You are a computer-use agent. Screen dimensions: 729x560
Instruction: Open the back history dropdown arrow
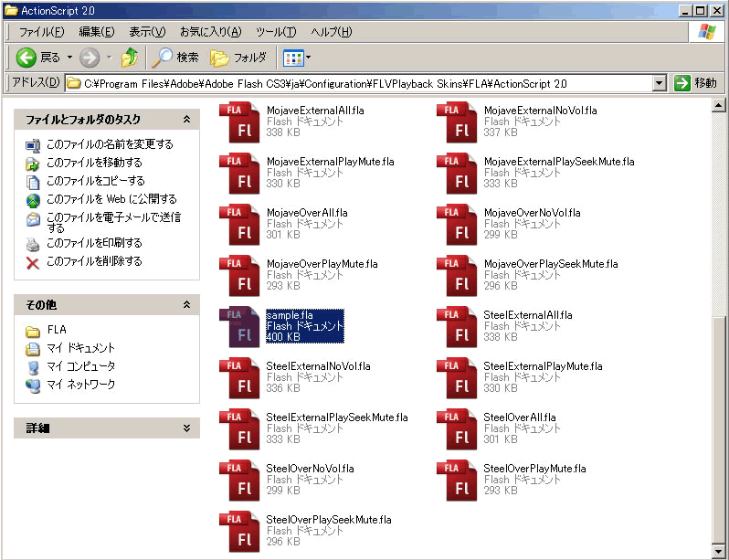[x=69, y=58]
